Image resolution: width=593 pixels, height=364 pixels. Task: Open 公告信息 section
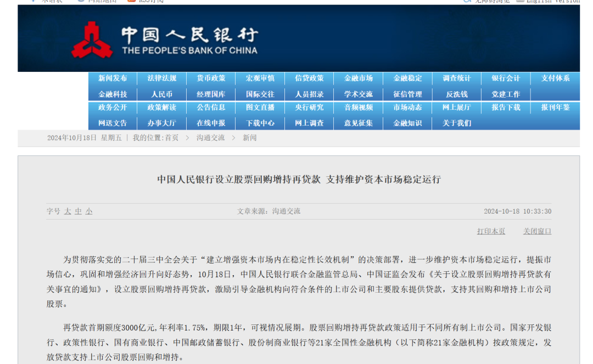pyautogui.click(x=211, y=108)
